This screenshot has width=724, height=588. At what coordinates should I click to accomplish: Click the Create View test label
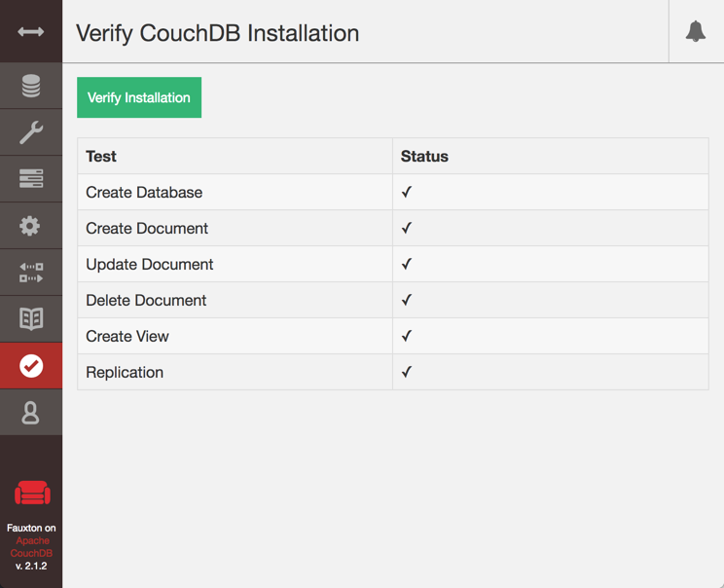127,337
